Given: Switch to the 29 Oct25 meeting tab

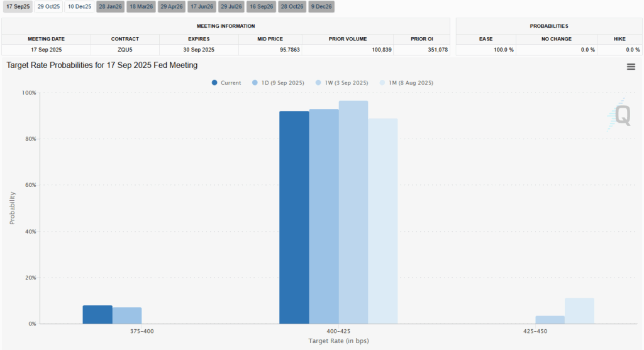Looking at the screenshot, I should coord(48,7).
